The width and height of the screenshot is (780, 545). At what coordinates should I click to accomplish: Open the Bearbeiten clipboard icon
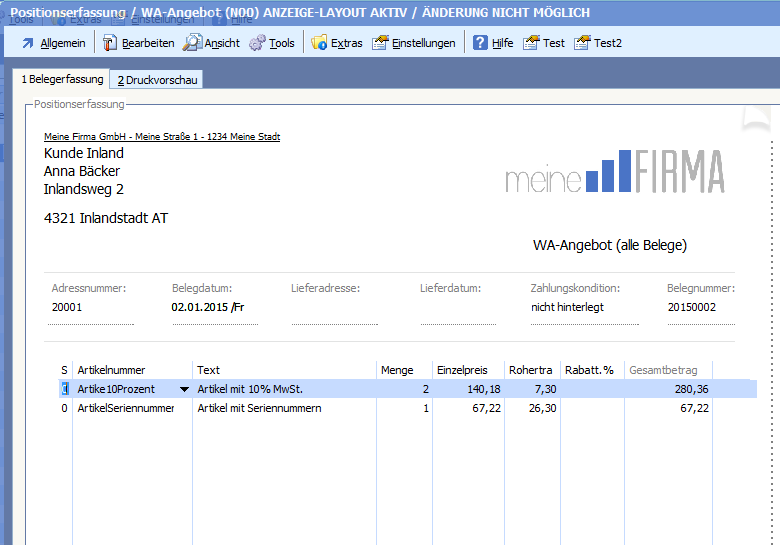pos(111,43)
